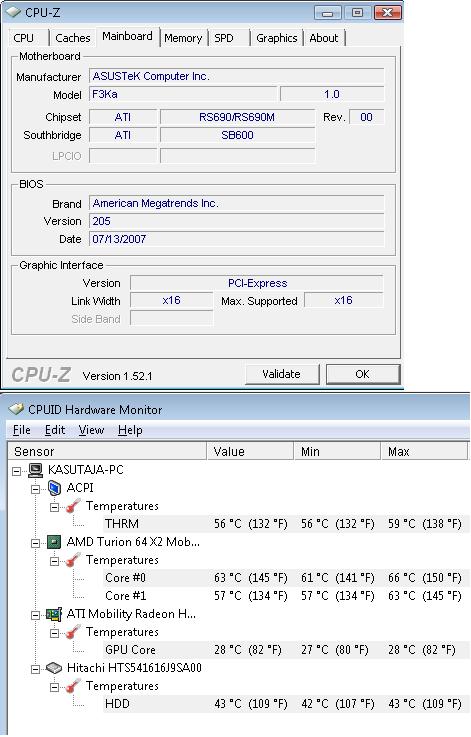Collapse the ACPI tree node
Screen dimensions: 471x737
point(35,489)
